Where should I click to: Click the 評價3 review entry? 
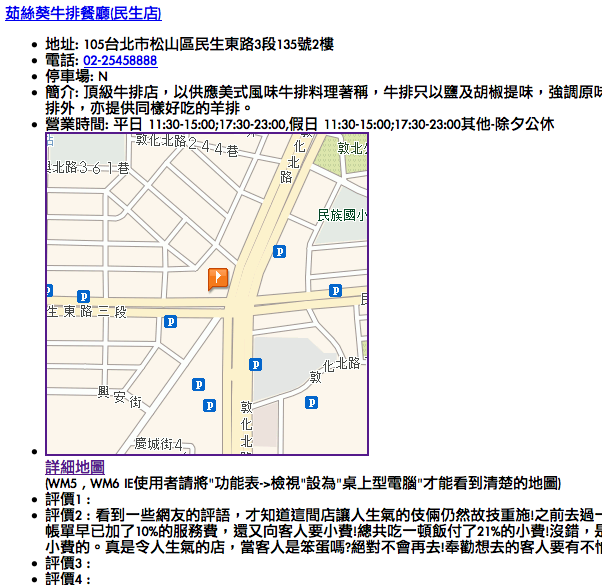tap(68, 563)
